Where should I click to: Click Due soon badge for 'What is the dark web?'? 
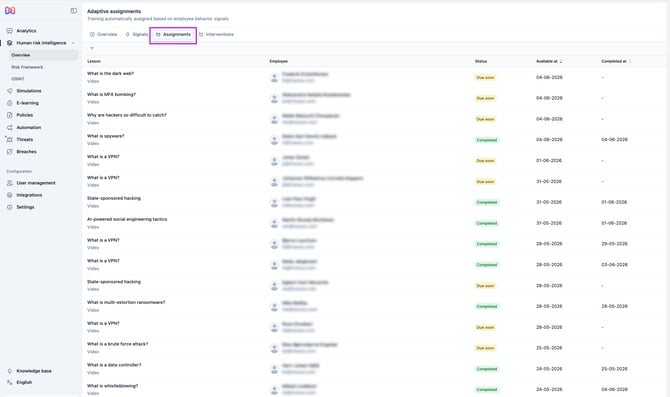(485, 78)
